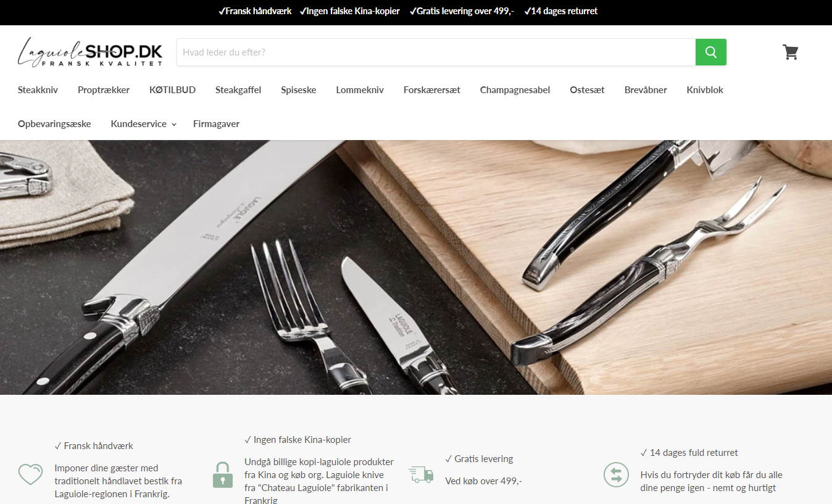Viewport: 832px width, 504px height.
Task: Open the Firmagaver link
Action: pos(216,124)
